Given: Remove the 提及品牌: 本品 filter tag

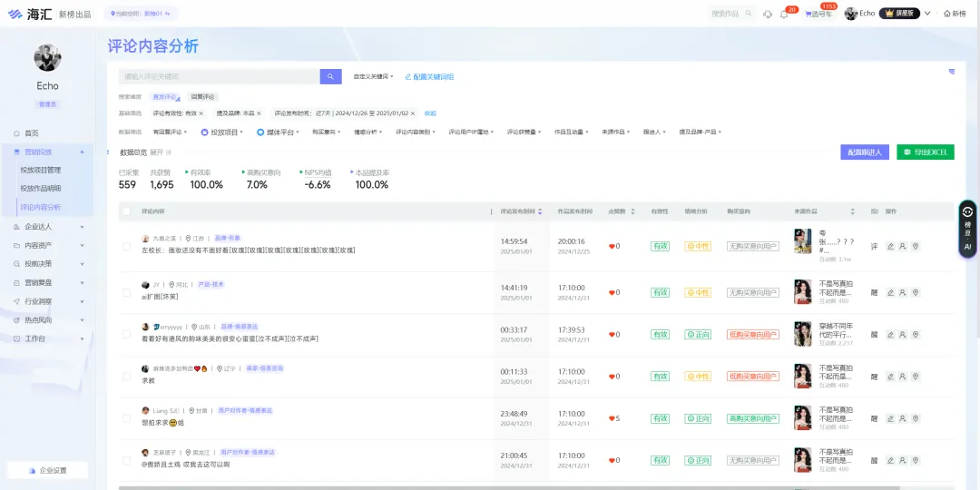Looking at the screenshot, I should [259, 113].
